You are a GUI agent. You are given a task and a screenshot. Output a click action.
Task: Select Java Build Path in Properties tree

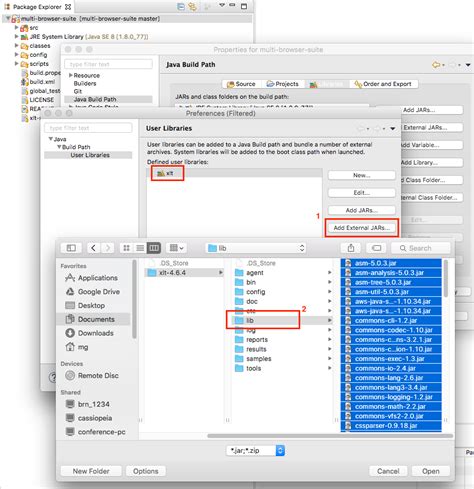pos(108,99)
